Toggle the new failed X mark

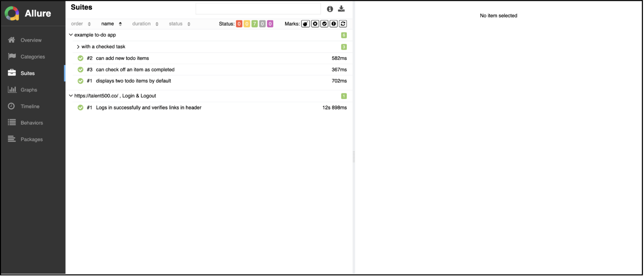tap(315, 24)
